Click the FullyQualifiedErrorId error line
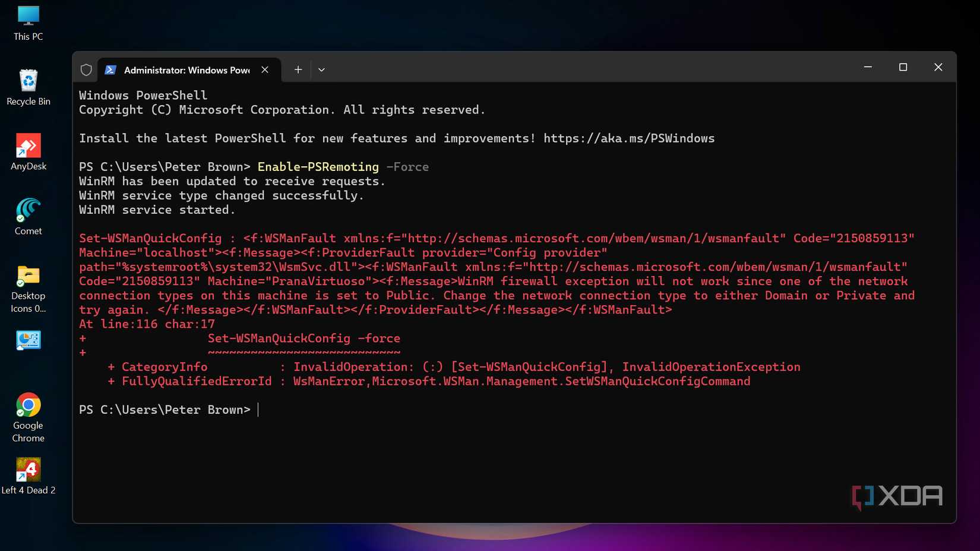 (429, 381)
